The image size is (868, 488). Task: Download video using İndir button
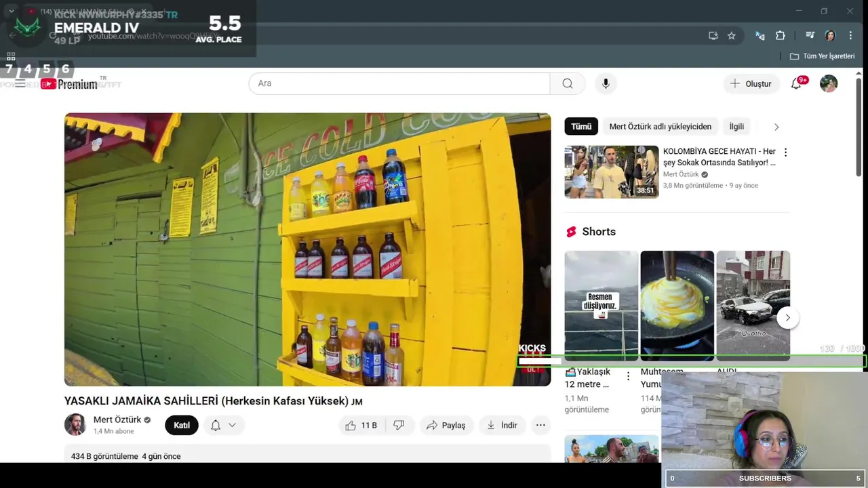click(502, 425)
